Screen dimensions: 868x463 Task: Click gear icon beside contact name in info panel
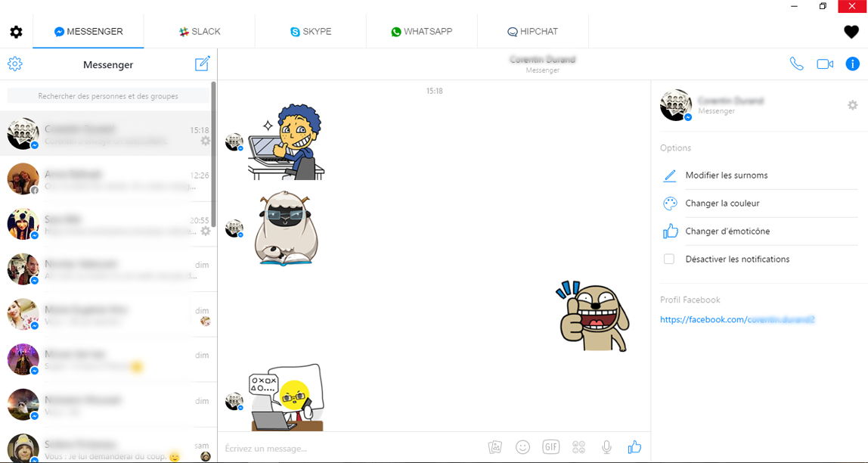[x=853, y=104]
